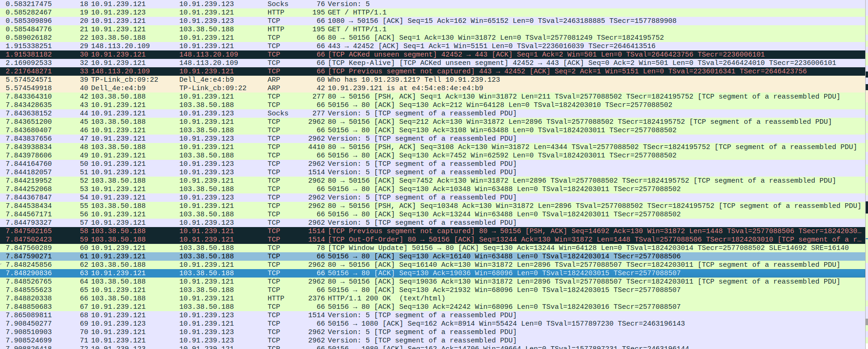Select packet 58 Previous segment not captured
Viewport: 868px width, 349px height.
pyautogui.click(x=327, y=231)
